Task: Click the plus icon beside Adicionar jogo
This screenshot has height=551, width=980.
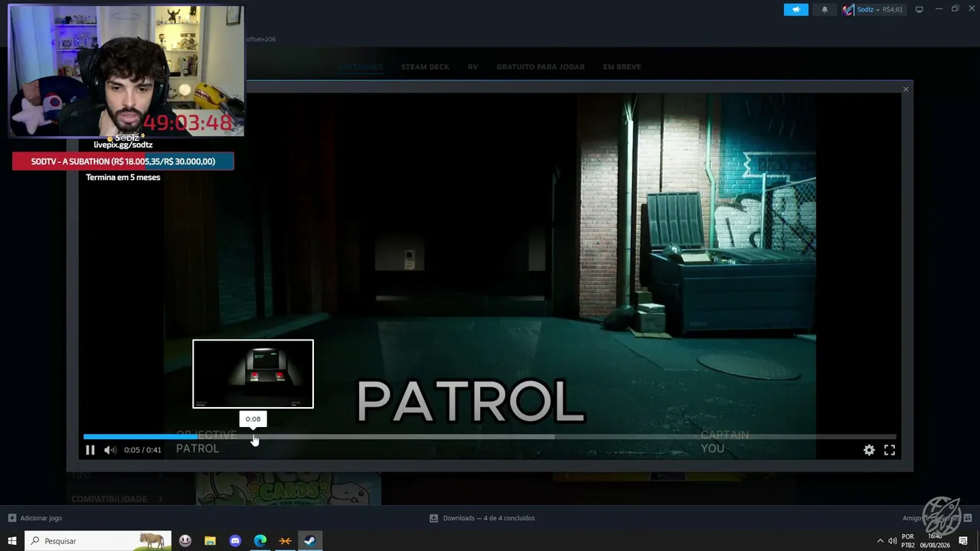Action: pyautogui.click(x=12, y=518)
